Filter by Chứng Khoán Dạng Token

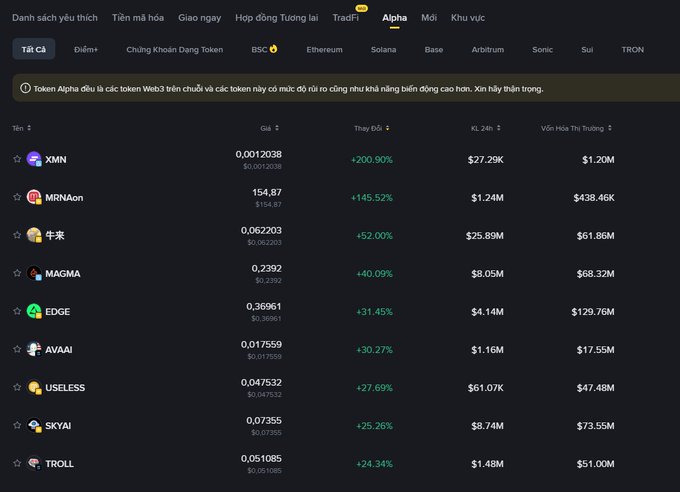[x=175, y=49]
